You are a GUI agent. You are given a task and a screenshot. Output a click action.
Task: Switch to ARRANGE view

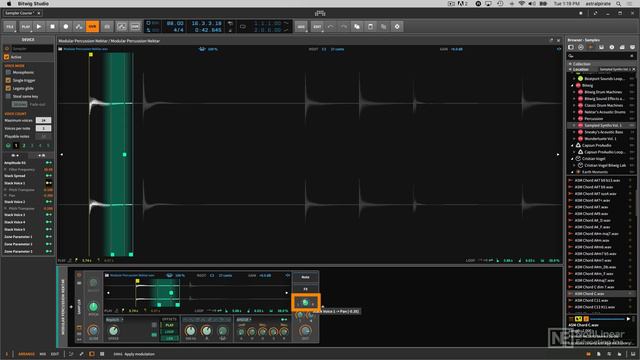point(26,354)
